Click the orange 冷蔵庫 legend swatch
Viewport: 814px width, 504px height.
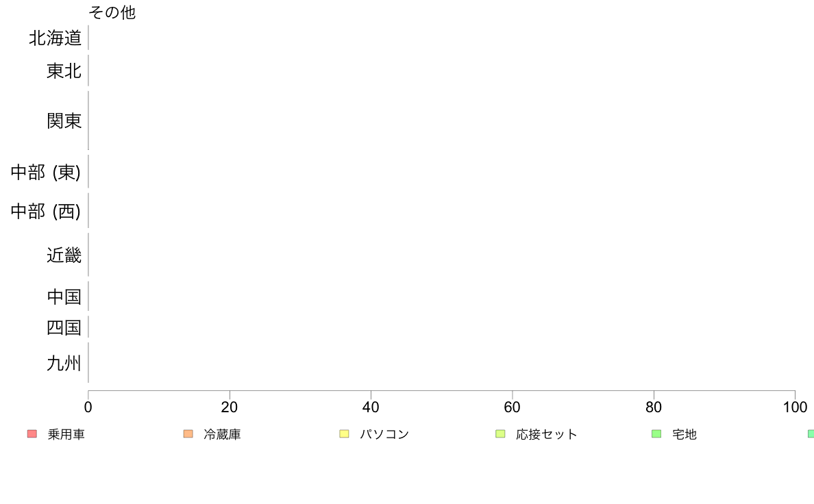pos(188,434)
